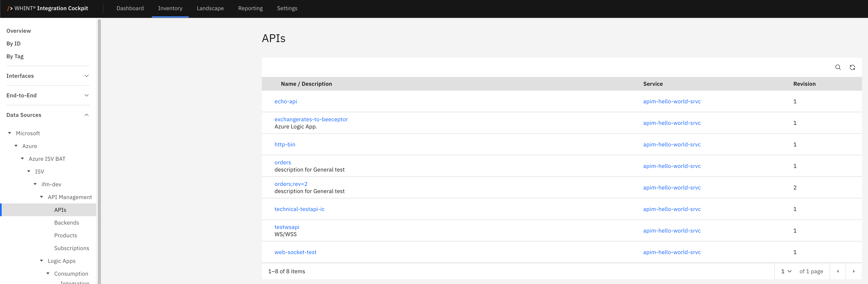868x284 pixels.
Task: Click the search magnifier icon in table toolbar
Action: click(838, 67)
